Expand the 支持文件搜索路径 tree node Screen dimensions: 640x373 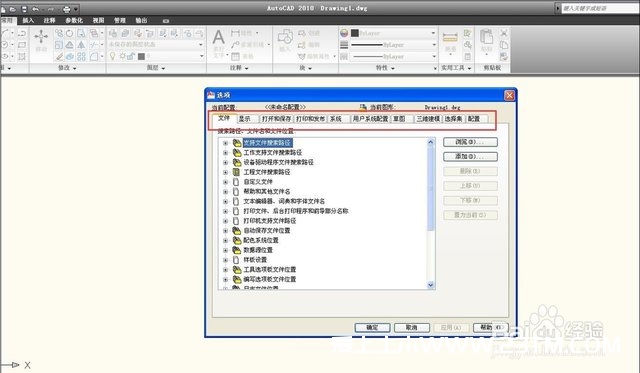225,143
